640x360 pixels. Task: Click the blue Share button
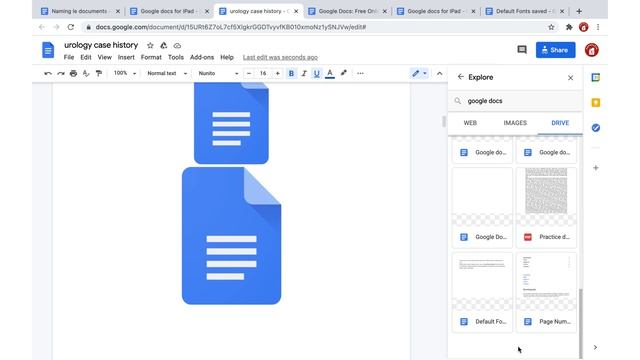click(x=556, y=50)
